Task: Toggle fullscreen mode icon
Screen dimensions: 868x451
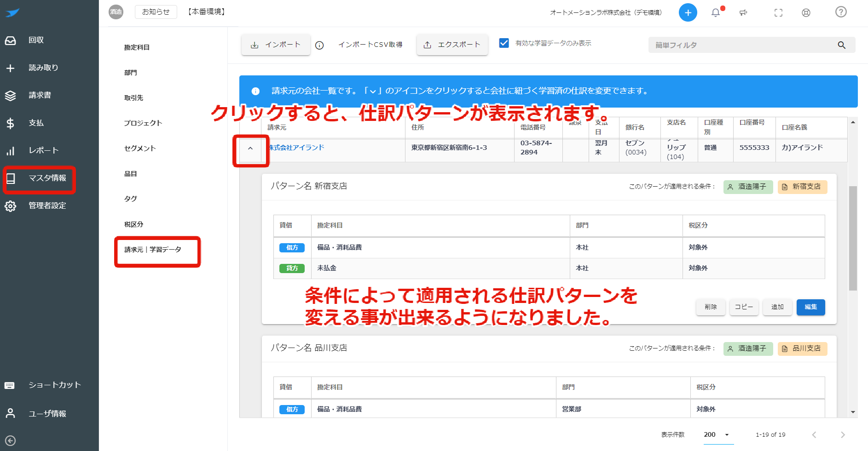Action: point(778,13)
